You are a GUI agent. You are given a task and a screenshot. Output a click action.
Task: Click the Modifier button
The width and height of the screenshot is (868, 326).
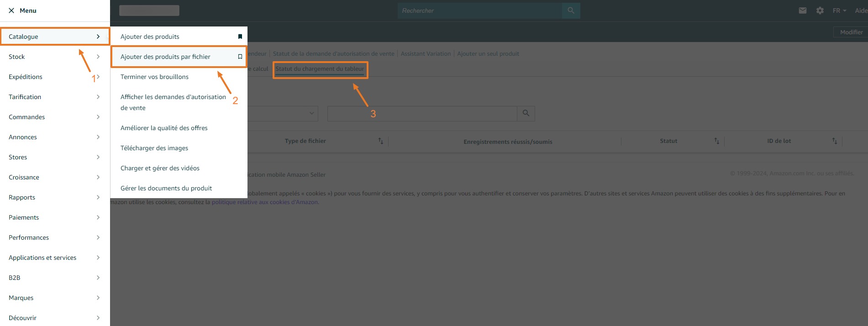click(851, 32)
